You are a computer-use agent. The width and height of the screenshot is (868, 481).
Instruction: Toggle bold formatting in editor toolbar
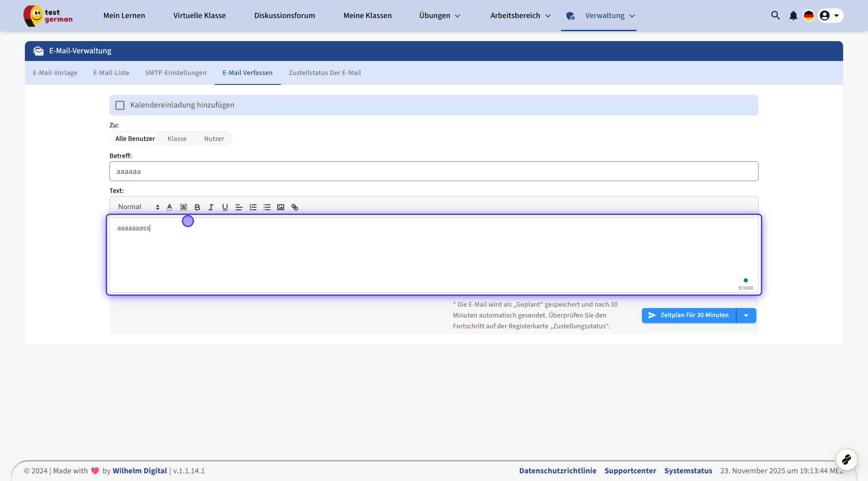[197, 207]
